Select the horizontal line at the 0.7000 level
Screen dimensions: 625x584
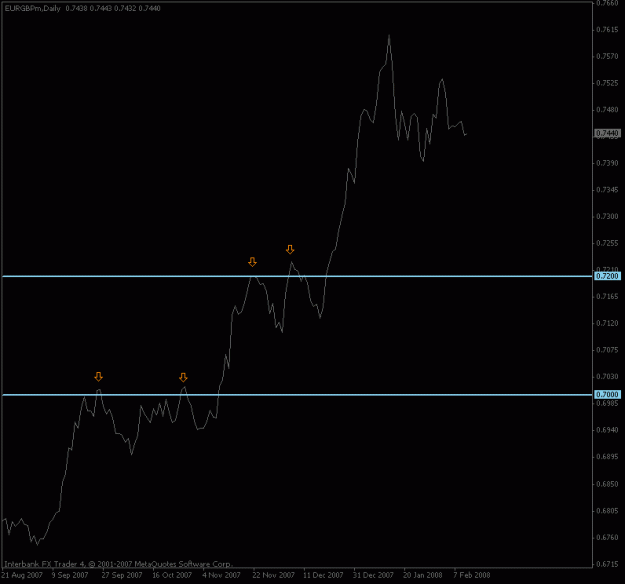297,395
